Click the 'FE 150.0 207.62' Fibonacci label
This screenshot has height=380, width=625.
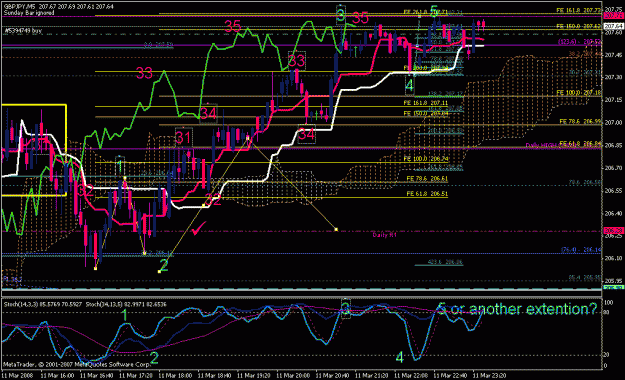point(578,26)
